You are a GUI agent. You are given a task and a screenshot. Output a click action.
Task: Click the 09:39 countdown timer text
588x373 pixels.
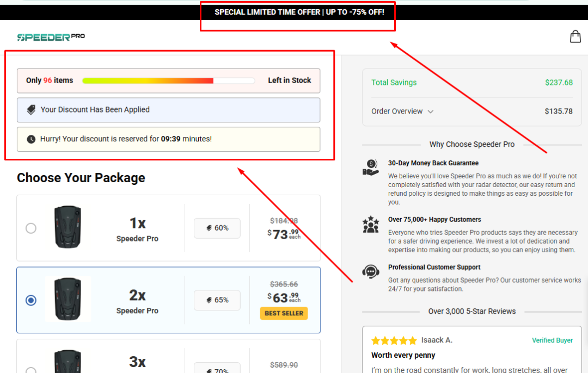click(170, 139)
